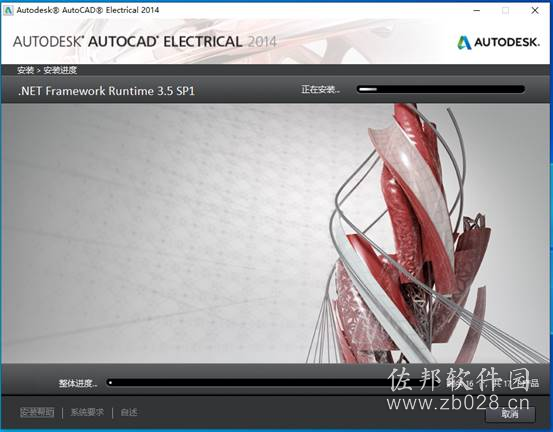The height and width of the screenshot is (432, 553).
Task: Click the .NET Framework Runtime 3.5 SP1 label
Action: [x=106, y=91]
